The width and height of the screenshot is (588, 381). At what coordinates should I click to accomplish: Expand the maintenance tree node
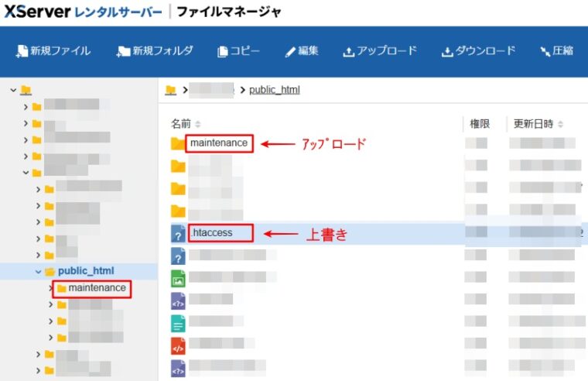(x=50, y=288)
